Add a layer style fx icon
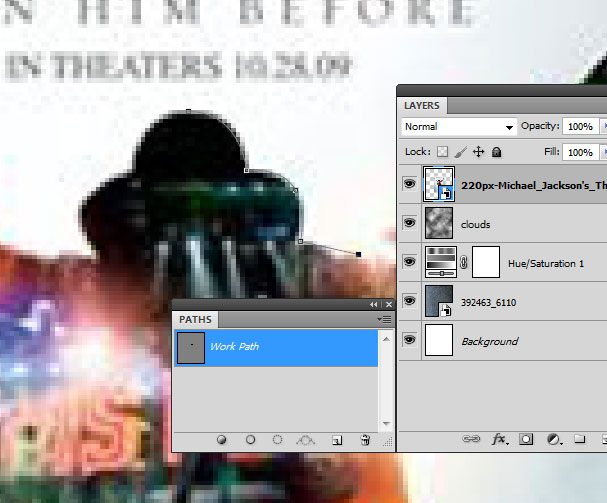 [500, 439]
